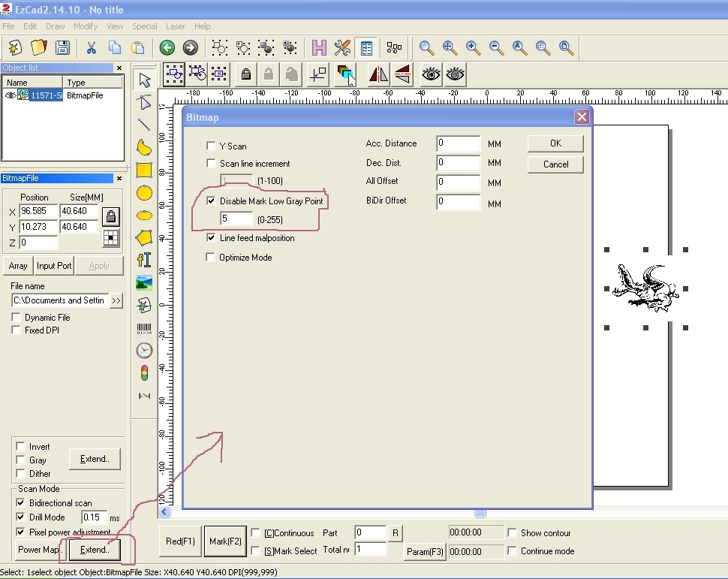Enable the Y Scan checkbox
The height and width of the screenshot is (579, 728).
(x=212, y=146)
